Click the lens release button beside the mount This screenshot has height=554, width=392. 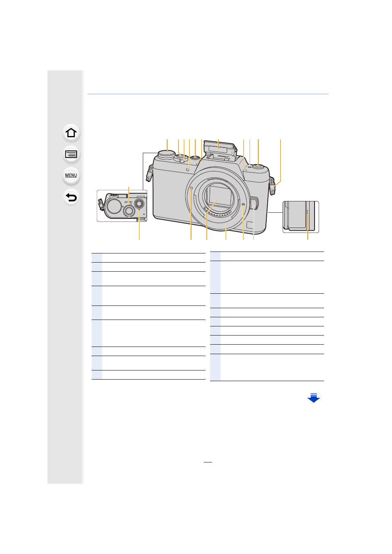click(x=254, y=204)
